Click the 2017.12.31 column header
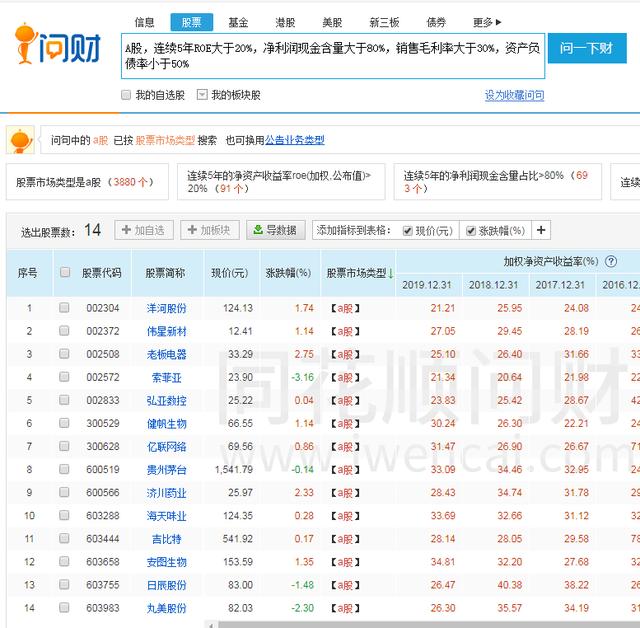640x628 pixels. pos(560,285)
